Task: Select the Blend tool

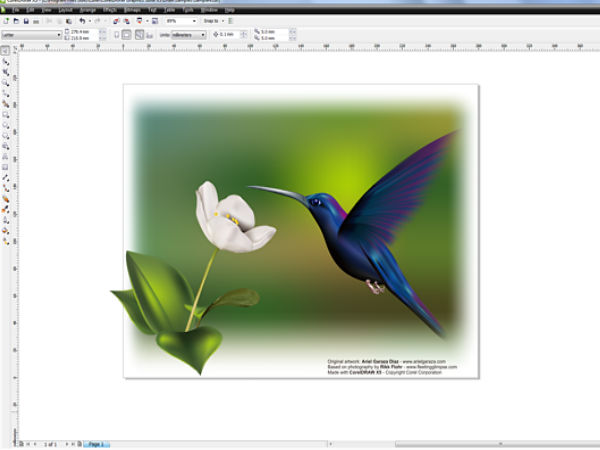Action: pyautogui.click(x=5, y=199)
